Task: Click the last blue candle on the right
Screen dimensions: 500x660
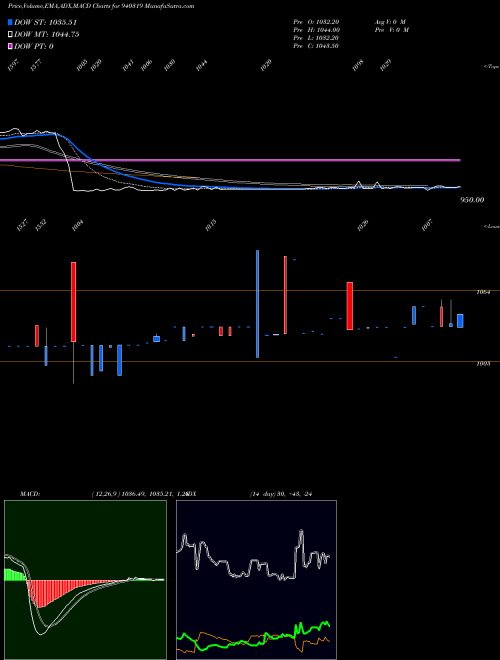Action: click(x=460, y=321)
